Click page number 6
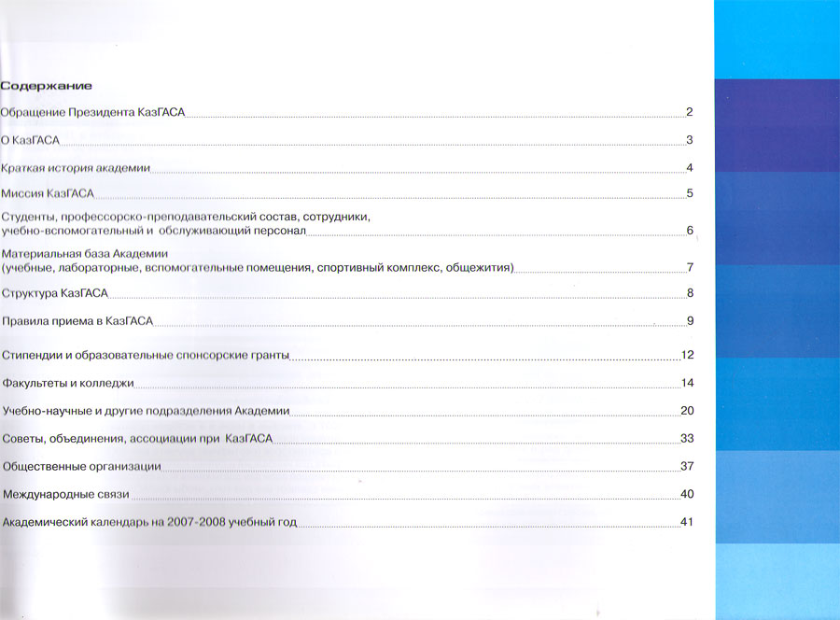840x620 pixels. point(690,231)
